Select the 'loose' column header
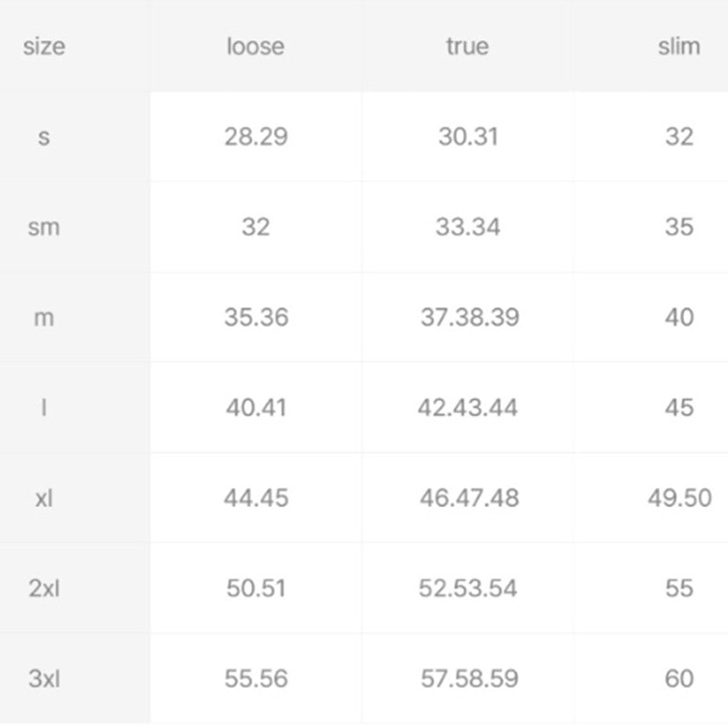Screen dimensions: 728x728 256,46
